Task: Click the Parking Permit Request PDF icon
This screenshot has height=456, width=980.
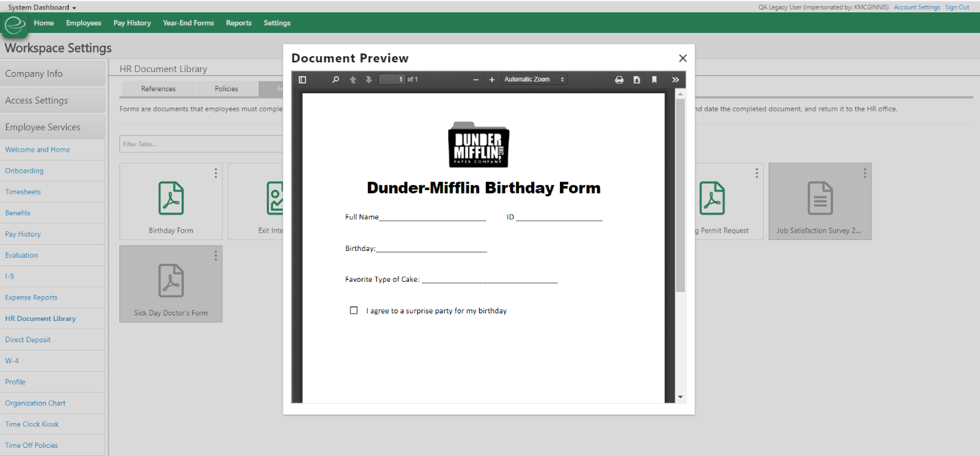Action: point(712,198)
